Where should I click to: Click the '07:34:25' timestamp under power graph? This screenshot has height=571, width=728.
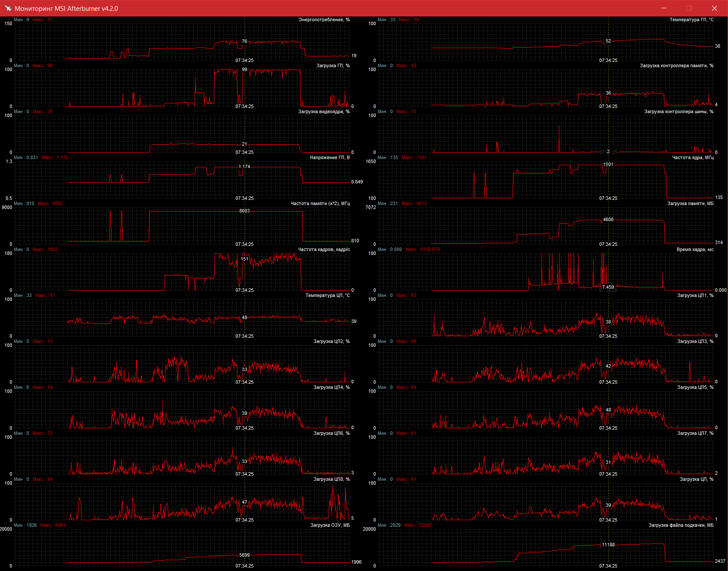(x=245, y=61)
